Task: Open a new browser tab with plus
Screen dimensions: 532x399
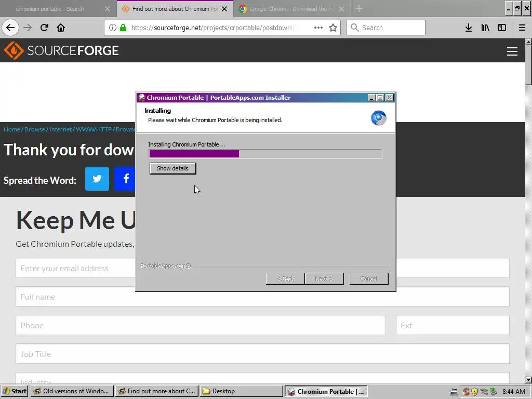Action: [359, 8]
